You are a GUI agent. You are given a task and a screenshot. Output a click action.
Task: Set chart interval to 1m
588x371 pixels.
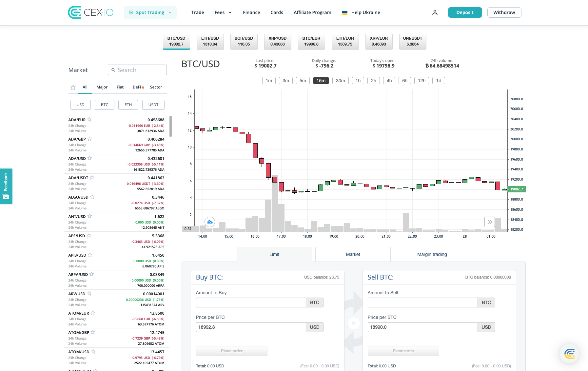[269, 81]
